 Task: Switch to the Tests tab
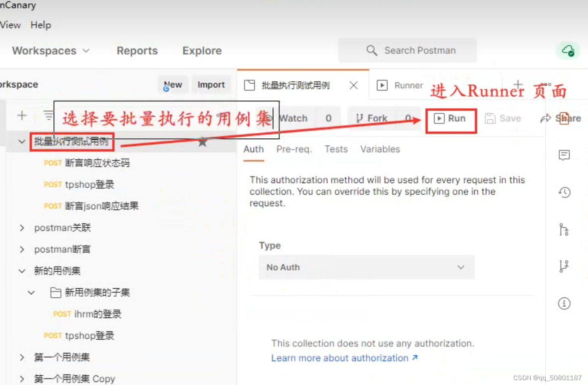tap(336, 149)
